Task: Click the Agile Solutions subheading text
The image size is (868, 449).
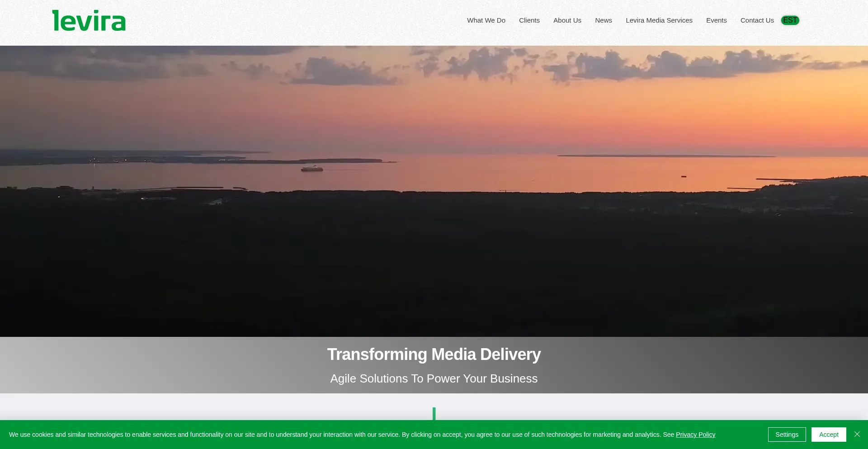Action: coord(434,378)
